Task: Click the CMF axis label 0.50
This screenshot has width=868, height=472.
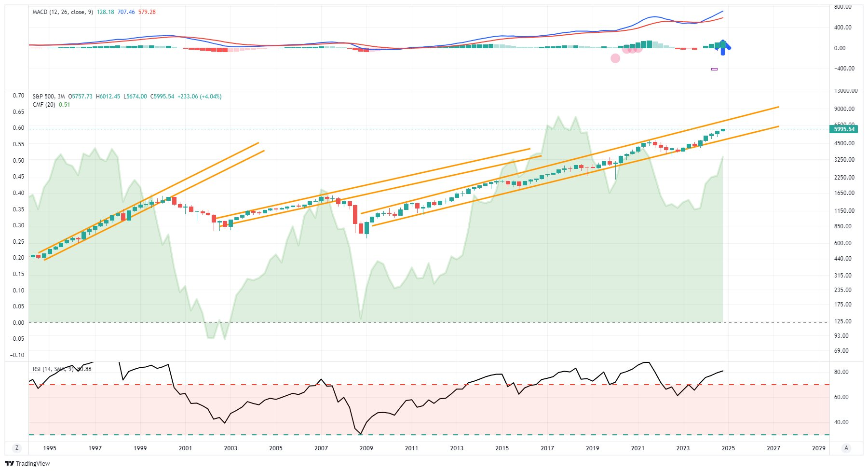Action: pyautogui.click(x=18, y=161)
